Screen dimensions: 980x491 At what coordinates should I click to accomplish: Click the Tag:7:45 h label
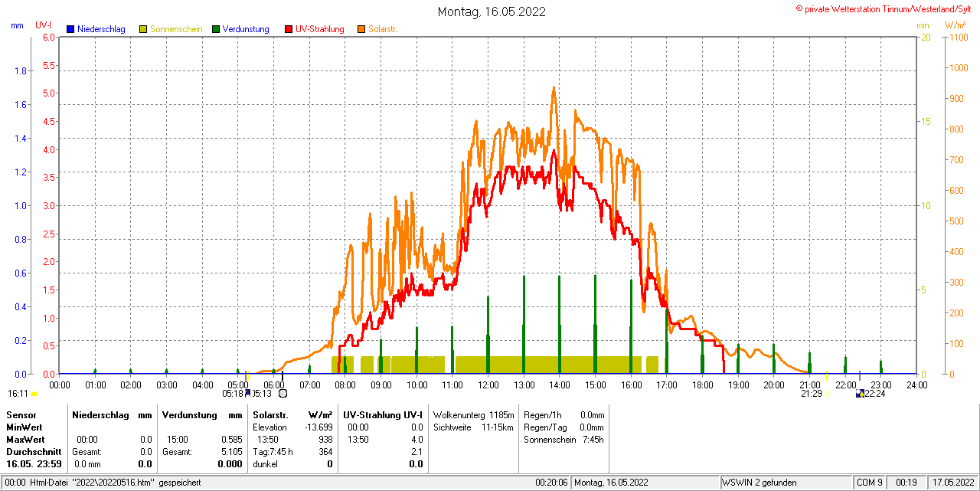(x=273, y=452)
